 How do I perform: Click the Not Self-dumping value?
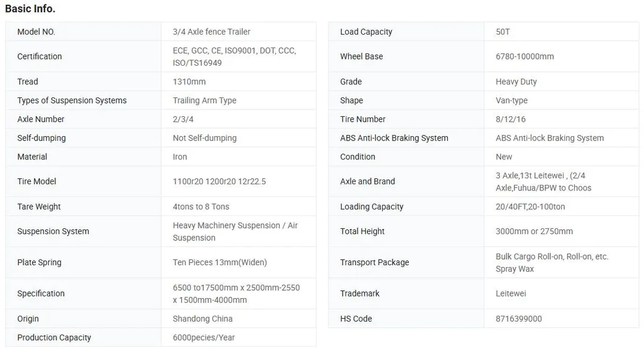pyautogui.click(x=205, y=138)
